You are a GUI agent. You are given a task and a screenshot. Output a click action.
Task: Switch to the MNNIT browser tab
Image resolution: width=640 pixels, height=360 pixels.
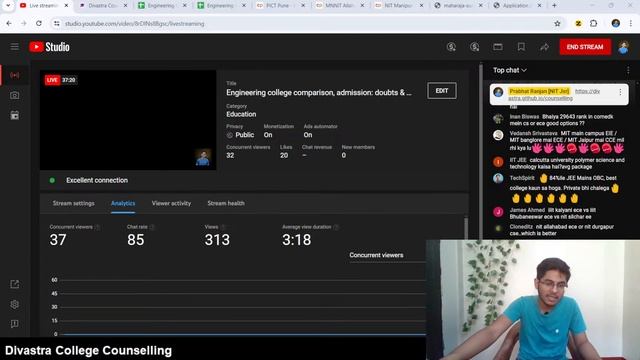[x=339, y=6]
